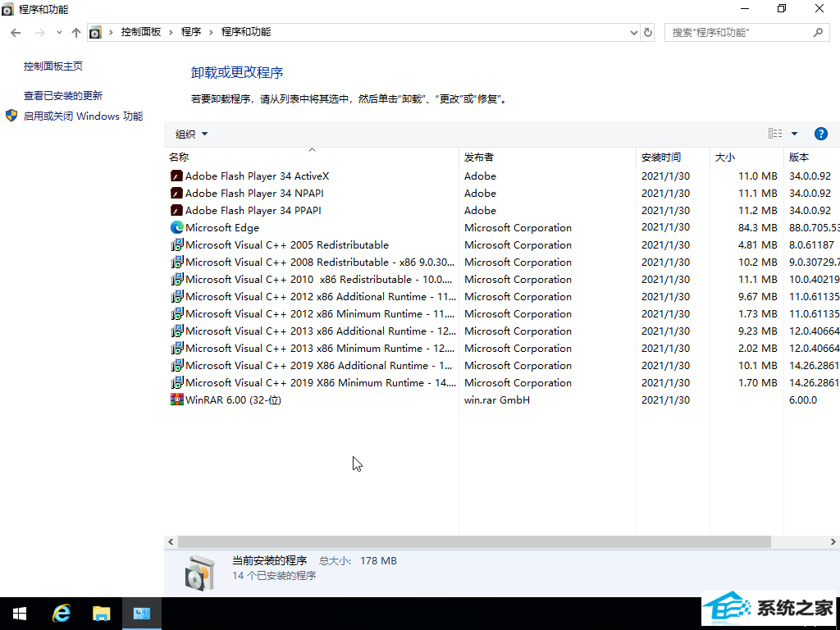Select Visual C++ 2010 x86 Redistributable row
The image size is (840, 630).
point(502,279)
